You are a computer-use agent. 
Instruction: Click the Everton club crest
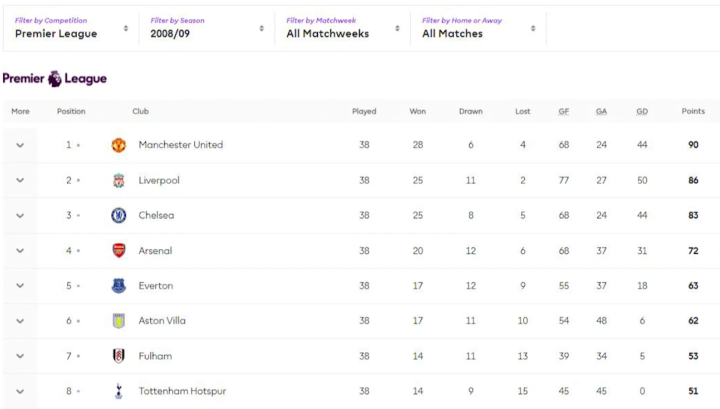(x=119, y=286)
